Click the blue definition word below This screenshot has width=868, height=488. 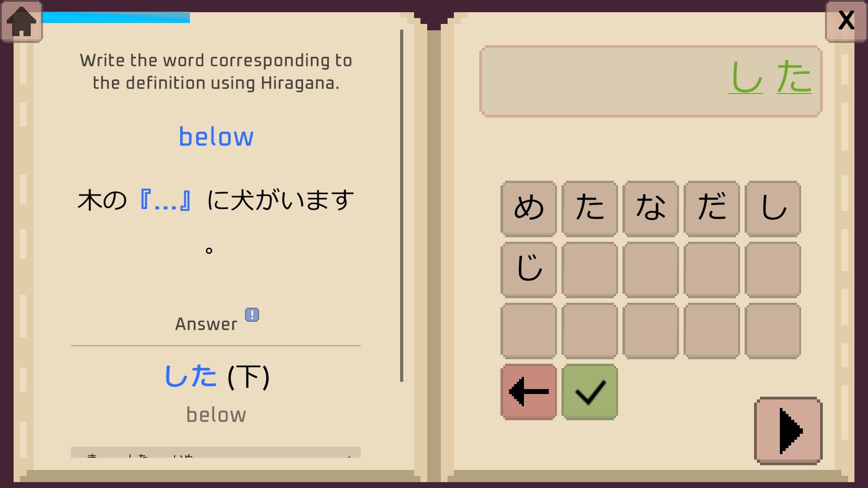click(x=216, y=137)
